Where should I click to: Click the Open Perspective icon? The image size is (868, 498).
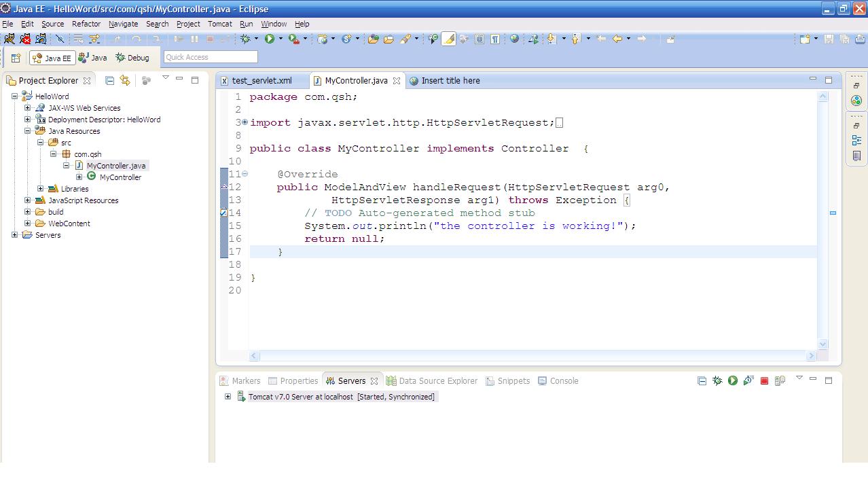(16, 58)
